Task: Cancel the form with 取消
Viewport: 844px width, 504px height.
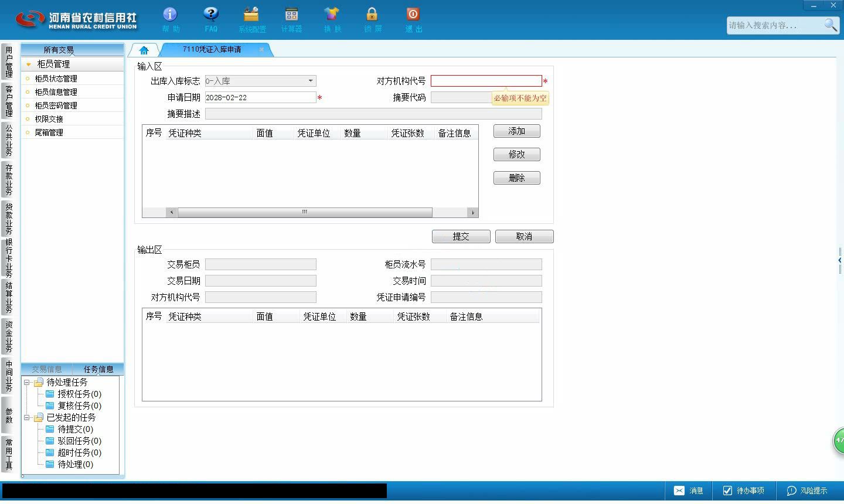Action: click(525, 236)
